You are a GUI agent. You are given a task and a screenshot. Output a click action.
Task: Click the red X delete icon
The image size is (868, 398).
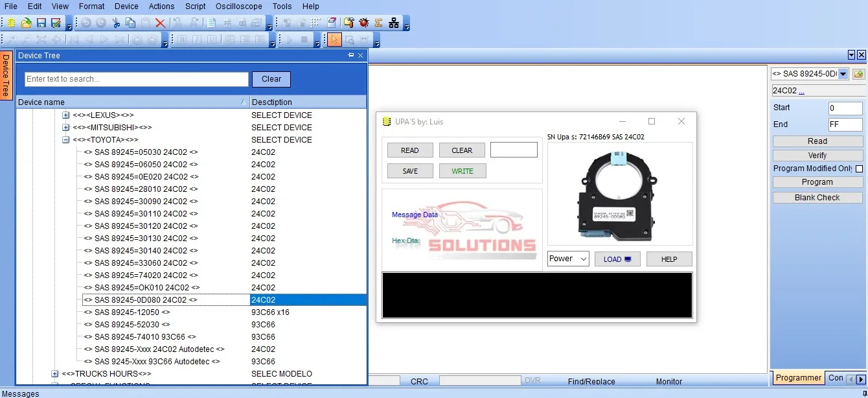[x=160, y=23]
